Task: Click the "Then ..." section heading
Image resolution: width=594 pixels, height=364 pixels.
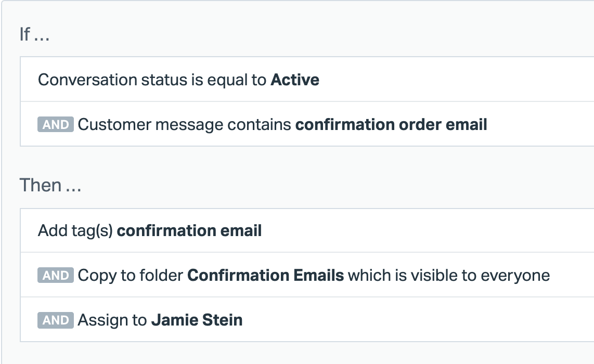Action: click(50, 185)
